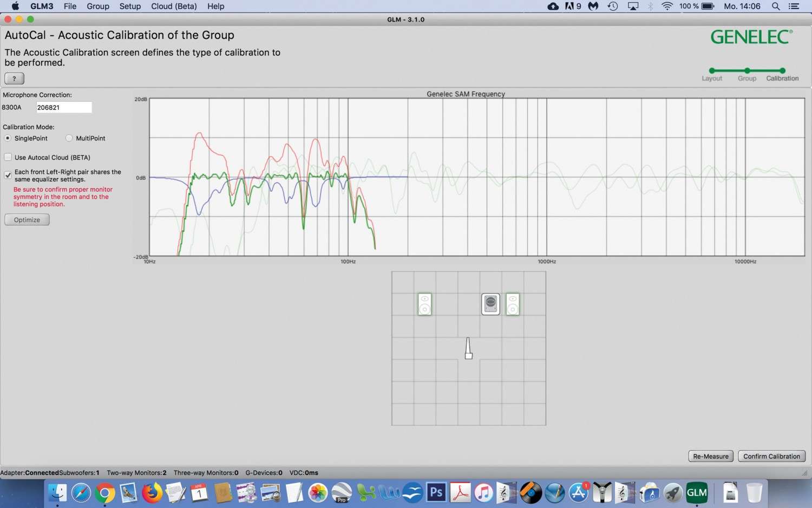Image resolution: width=812 pixels, height=508 pixels.
Task: Open Finder from the dock
Action: tap(57, 493)
